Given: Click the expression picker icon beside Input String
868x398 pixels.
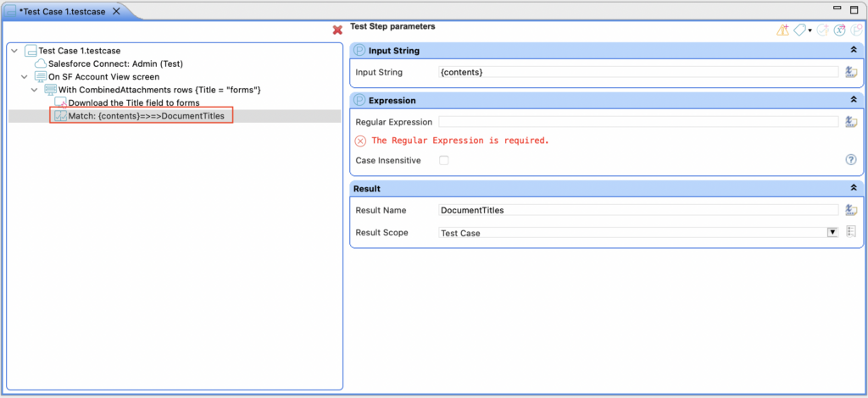Looking at the screenshot, I should pyautogui.click(x=851, y=73).
